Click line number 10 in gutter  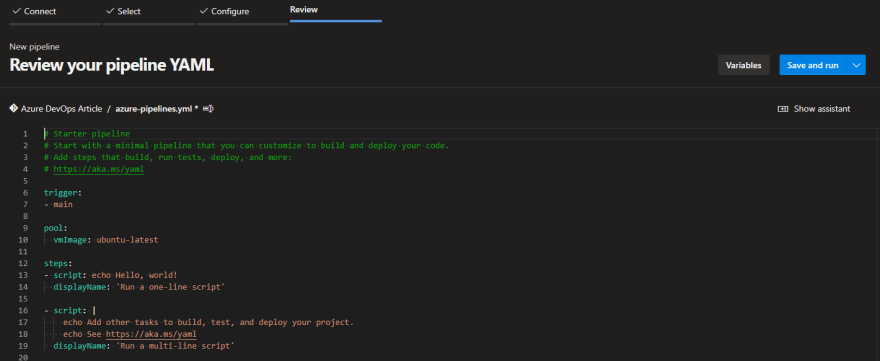[x=23, y=240]
